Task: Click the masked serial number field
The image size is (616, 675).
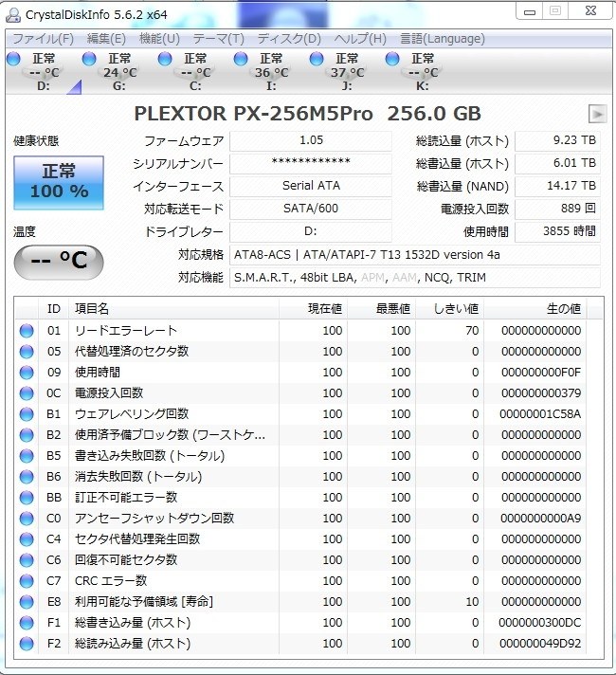Action: [x=311, y=163]
